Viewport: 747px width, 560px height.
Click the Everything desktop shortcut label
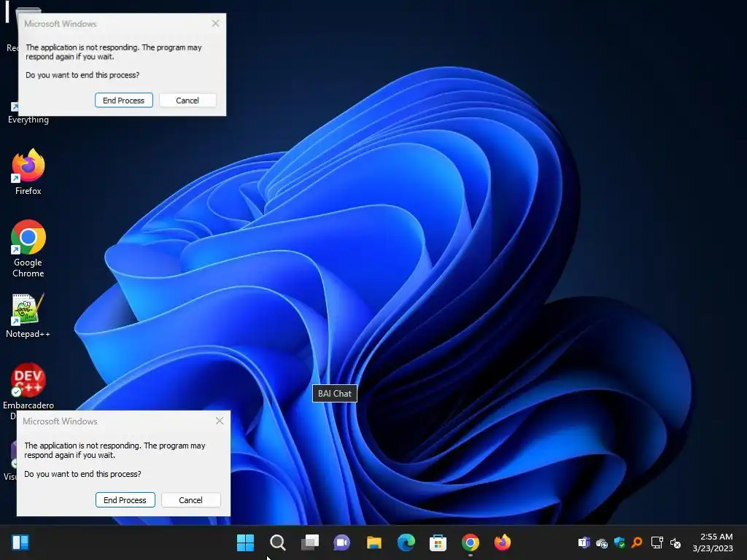(x=28, y=120)
